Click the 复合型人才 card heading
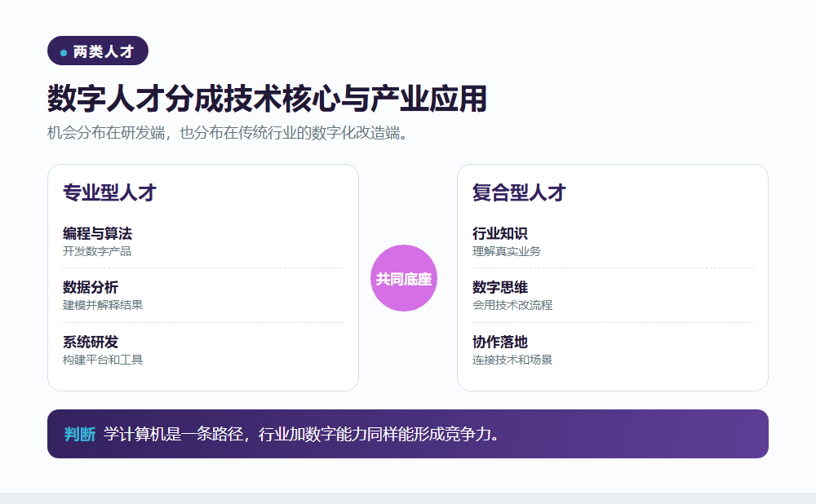Screen dimensions: 816x504 click(x=519, y=192)
